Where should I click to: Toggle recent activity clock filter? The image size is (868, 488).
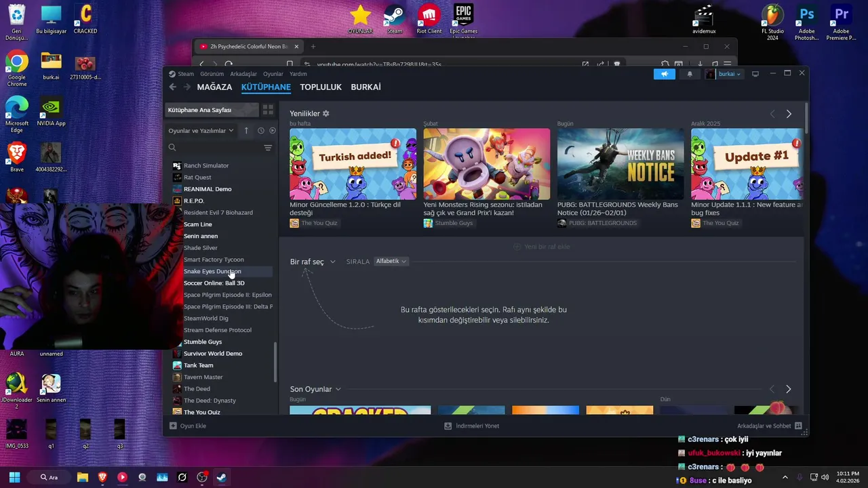click(260, 130)
